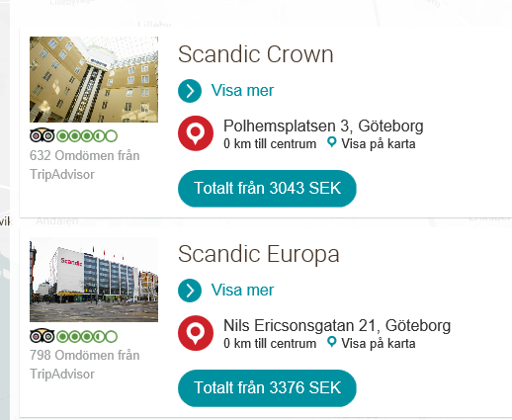Click the TripAdvisor owl logo for Scandic Europa
The height and width of the screenshot is (420, 512).
42,336
